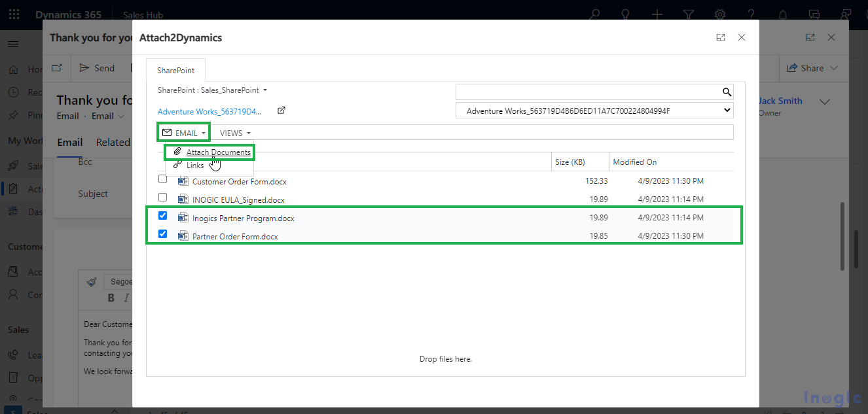Open the advanced find filter icon

(x=689, y=14)
